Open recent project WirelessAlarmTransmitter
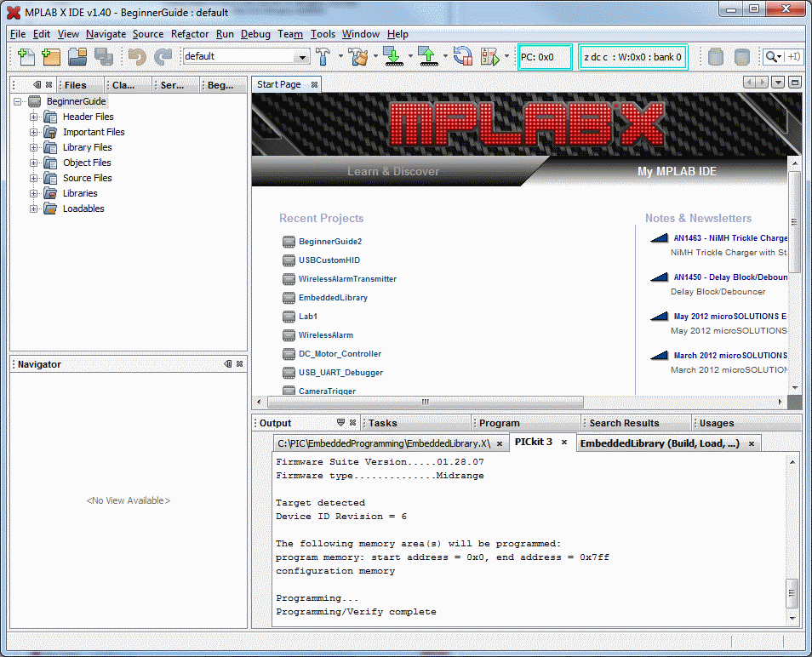812x657 pixels. pyautogui.click(x=347, y=278)
